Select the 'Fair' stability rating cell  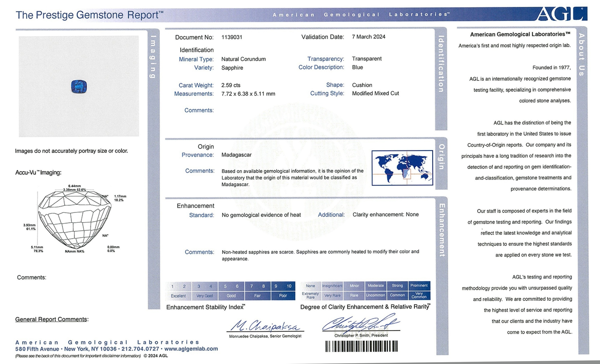tap(258, 296)
